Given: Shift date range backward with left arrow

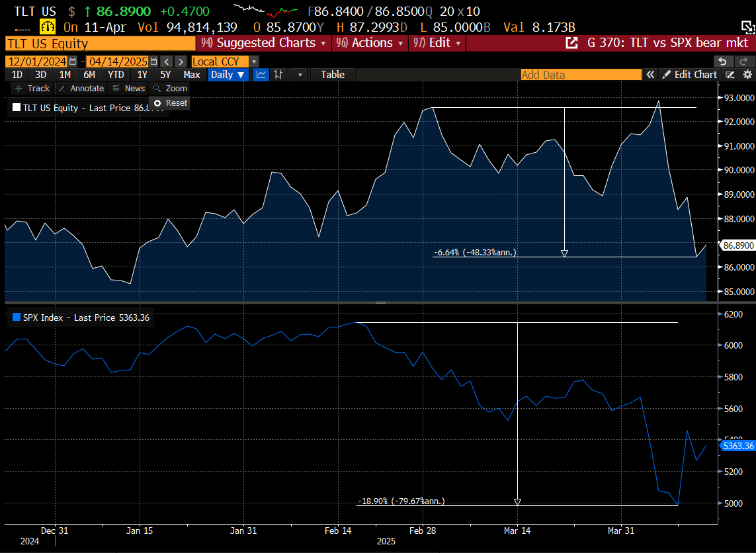Looking at the screenshot, I should pyautogui.click(x=166, y=62).
